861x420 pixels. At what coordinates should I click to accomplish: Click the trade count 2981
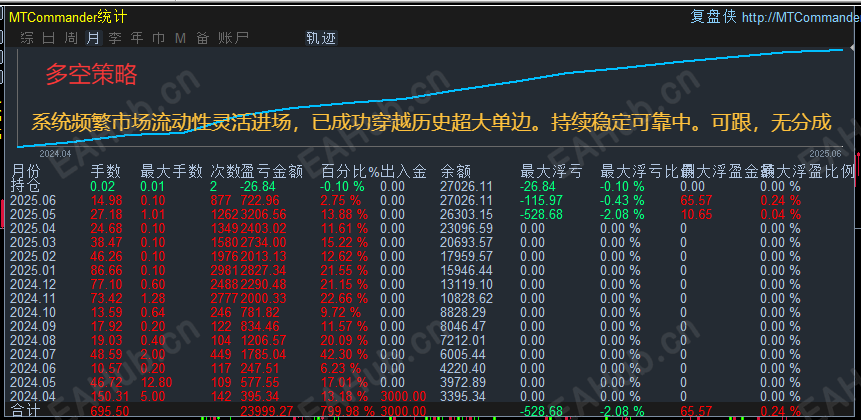tap(225, 270)
